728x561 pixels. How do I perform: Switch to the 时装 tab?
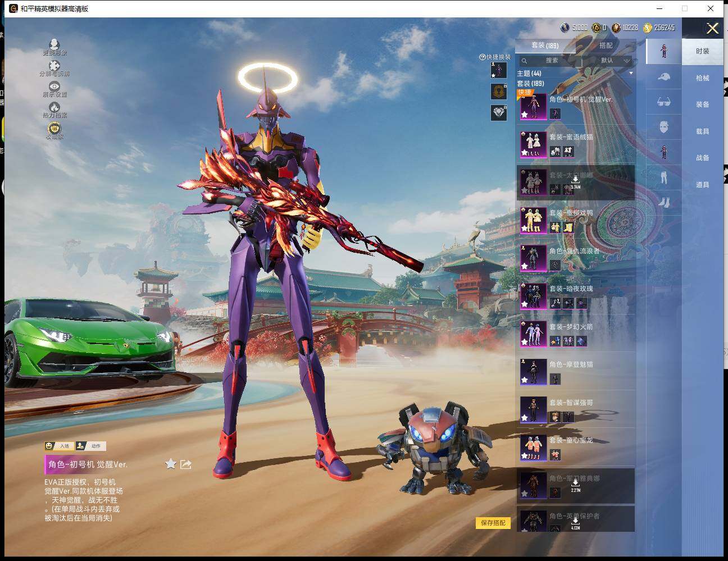pyautogui.click(x=703, y=51)
